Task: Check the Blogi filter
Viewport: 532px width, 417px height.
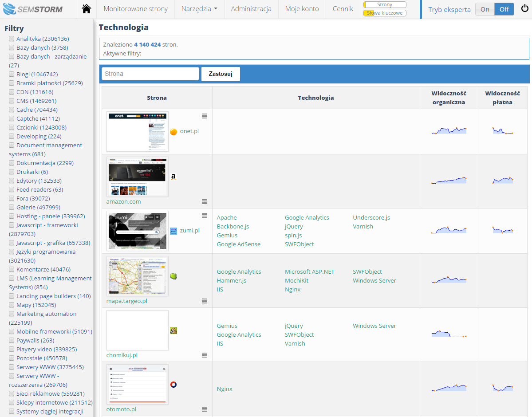Action: (12, 74)
